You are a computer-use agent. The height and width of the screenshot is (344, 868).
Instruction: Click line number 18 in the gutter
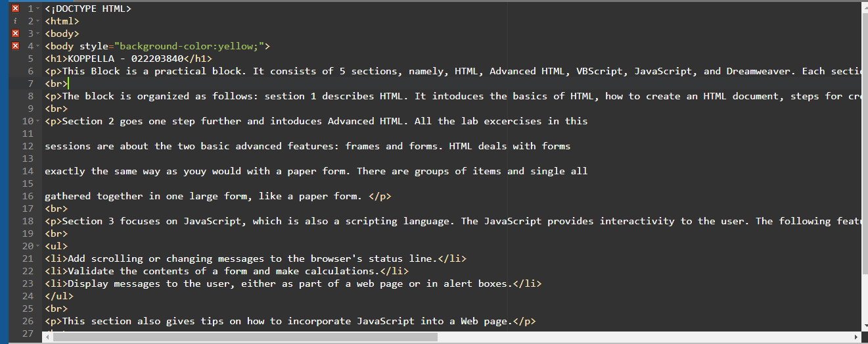point(28,221)
